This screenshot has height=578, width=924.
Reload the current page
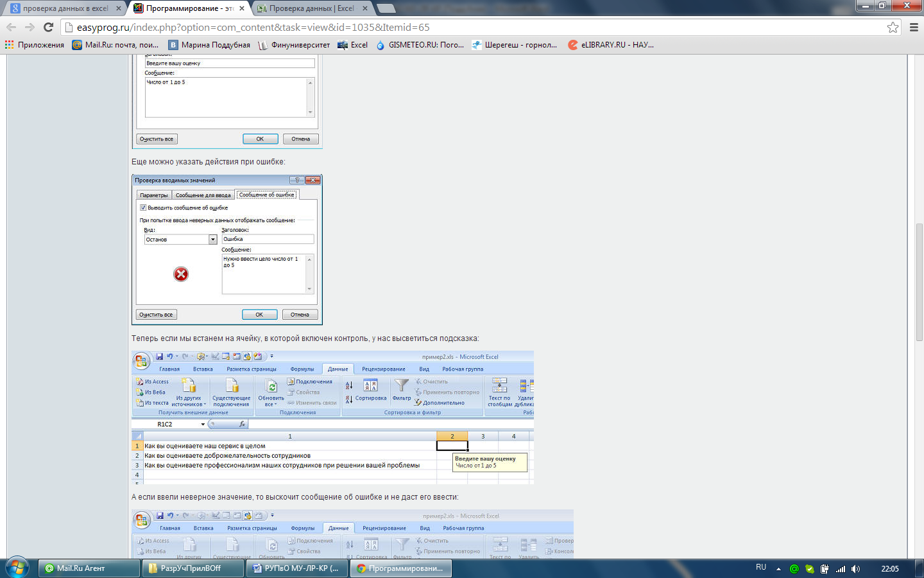coord(48,27)
